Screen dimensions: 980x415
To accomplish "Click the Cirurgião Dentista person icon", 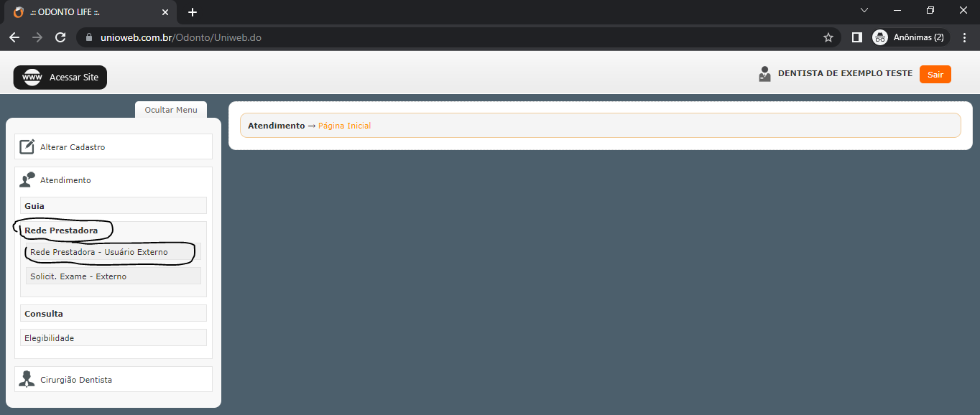I will pyautogui.click(x=27, y=379).
